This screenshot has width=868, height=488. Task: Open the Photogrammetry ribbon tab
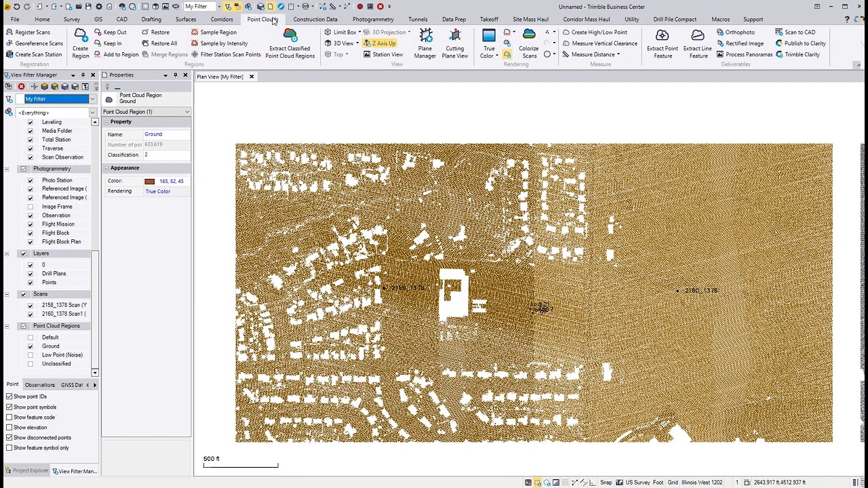point(373,20)
